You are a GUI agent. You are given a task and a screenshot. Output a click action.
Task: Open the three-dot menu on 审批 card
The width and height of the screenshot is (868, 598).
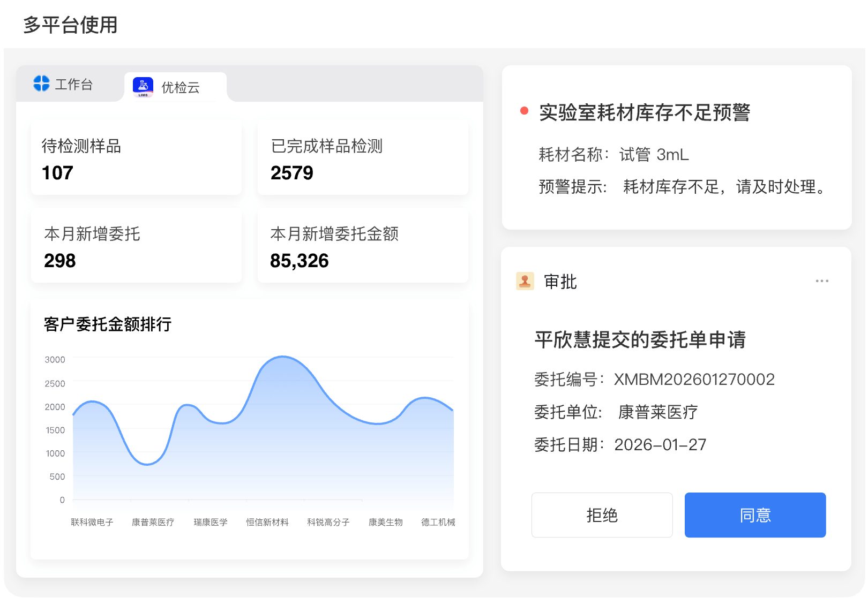coord(821,281)
